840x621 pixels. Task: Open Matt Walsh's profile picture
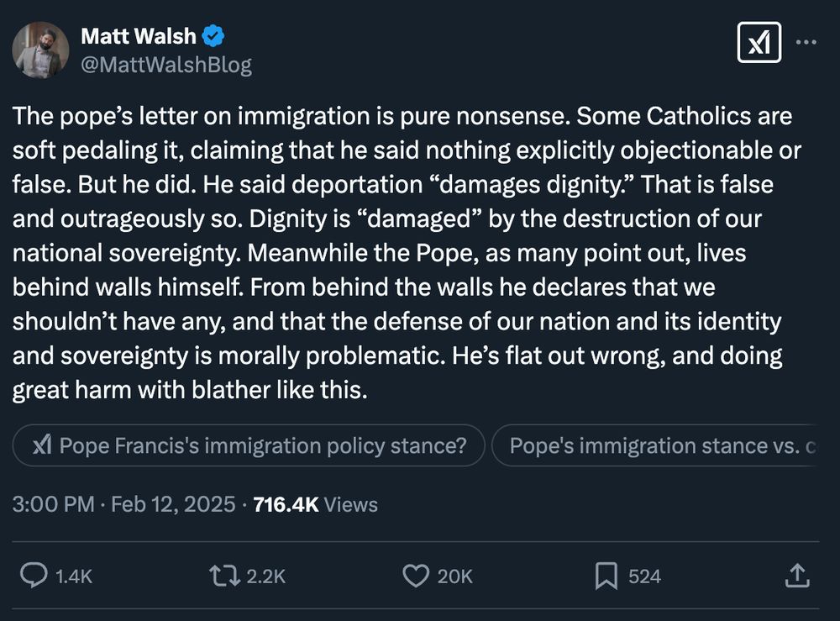point(40,50)
